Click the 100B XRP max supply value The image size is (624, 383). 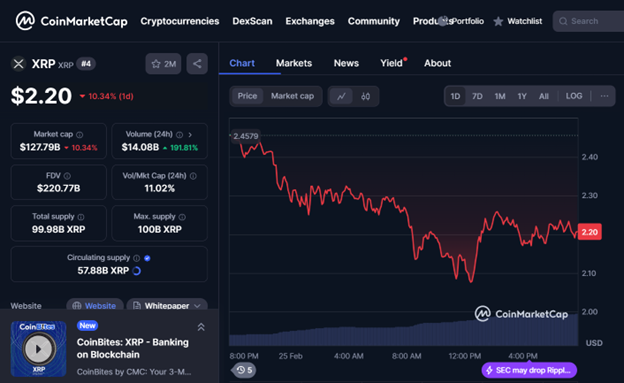tap(160, 229)
